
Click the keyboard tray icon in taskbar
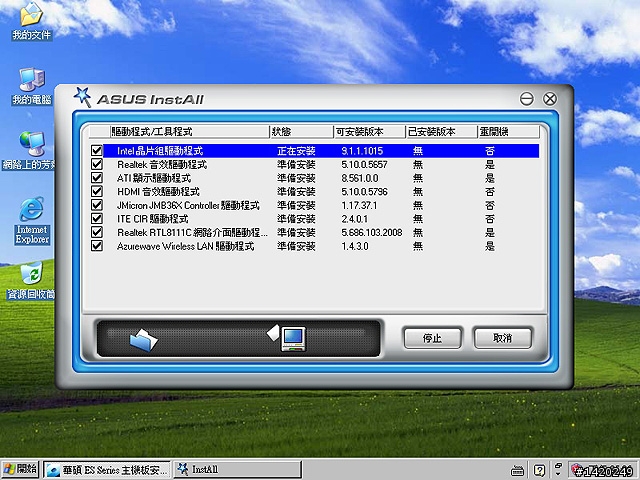coord(518,471)
